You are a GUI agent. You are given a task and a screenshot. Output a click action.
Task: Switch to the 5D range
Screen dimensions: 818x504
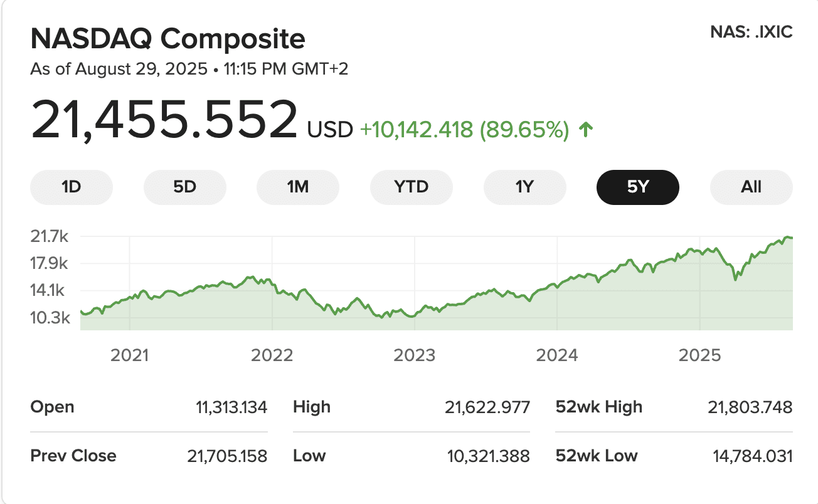(x=184, y=187)
